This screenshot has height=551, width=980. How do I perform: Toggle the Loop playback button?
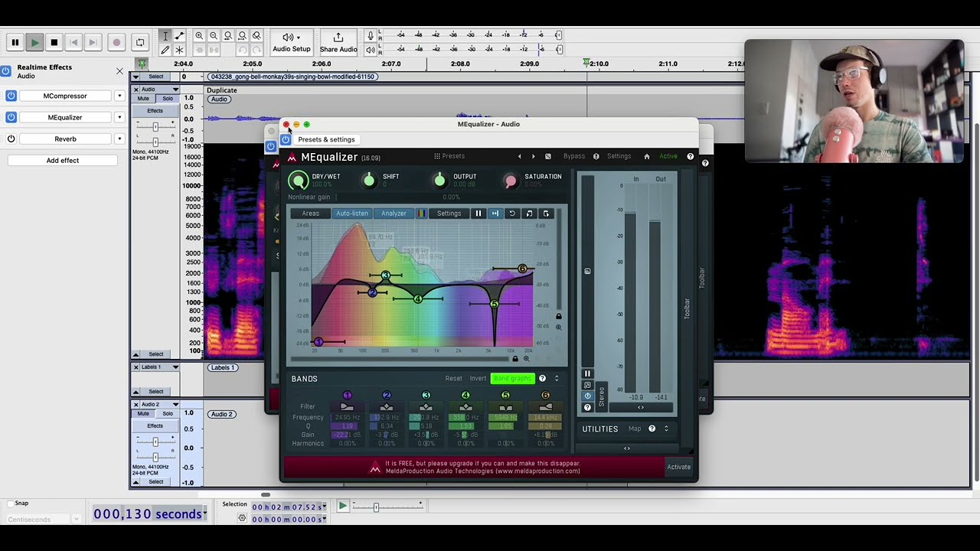click(139, 43)
